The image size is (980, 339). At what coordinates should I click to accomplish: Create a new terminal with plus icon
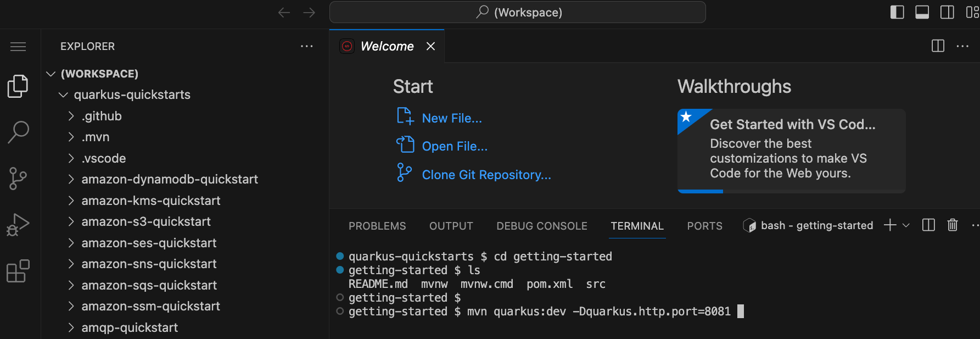(890, 225)
